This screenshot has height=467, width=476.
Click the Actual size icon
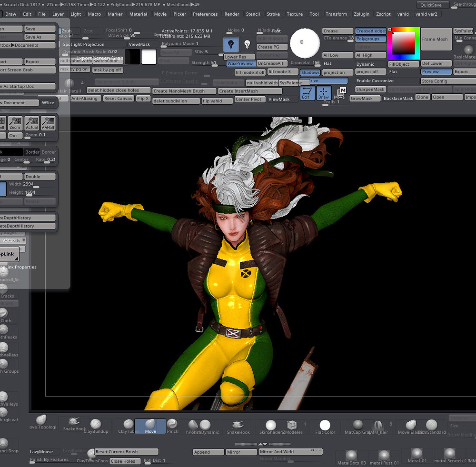(x=31, y=123)
